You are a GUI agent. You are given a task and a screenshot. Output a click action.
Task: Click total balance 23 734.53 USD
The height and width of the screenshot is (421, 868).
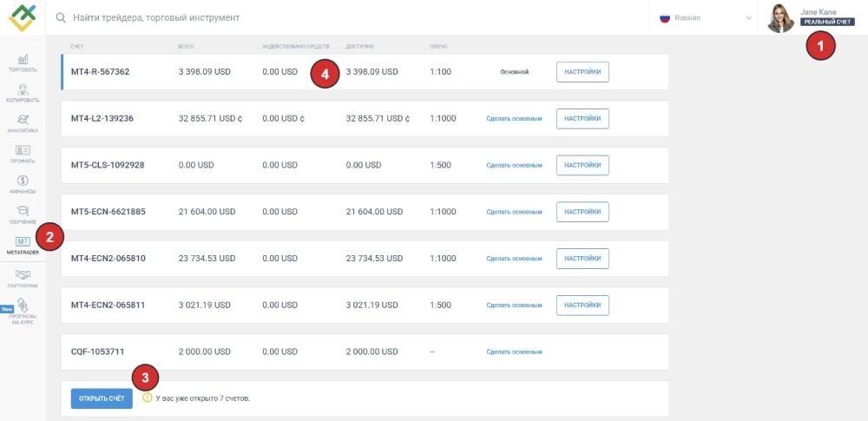(207, 258)
